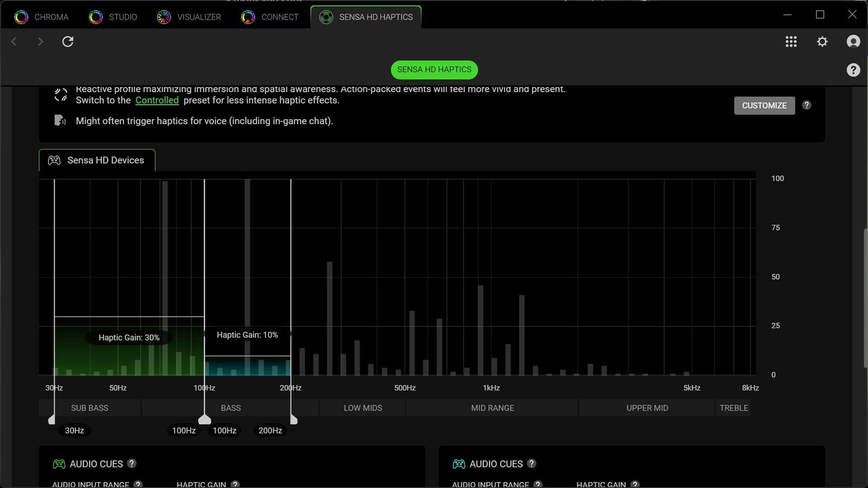Click the forward navigation arrow
The image size is (868, 488).
point(40,42)
